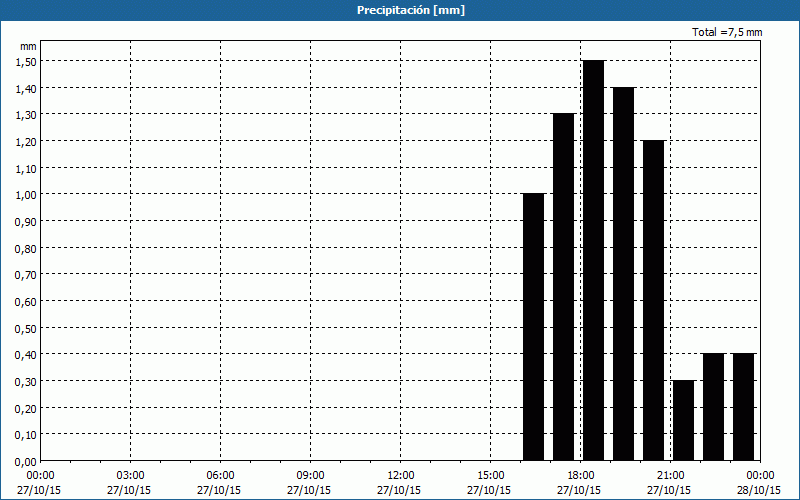Click the 03:00 time label
This screenshot has width=800, height=500.
130,476
